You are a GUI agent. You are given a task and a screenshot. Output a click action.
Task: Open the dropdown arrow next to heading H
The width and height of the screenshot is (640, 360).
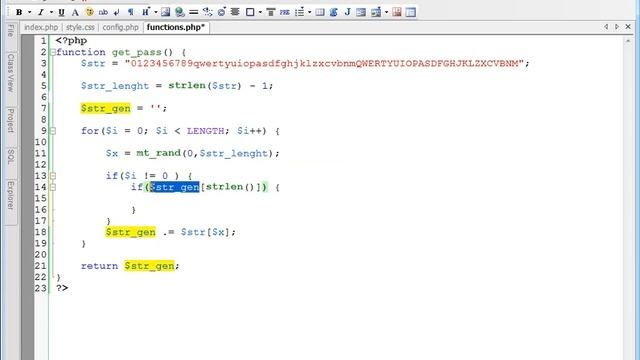tap(156, 12)
